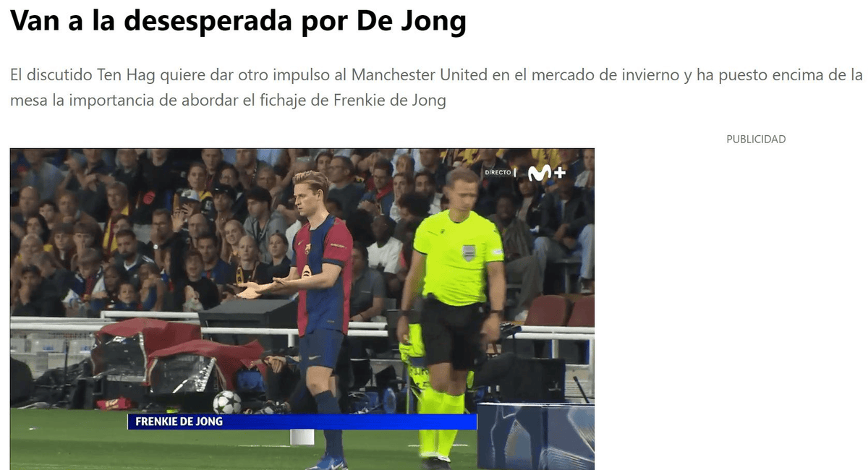Click the PUBLICIDAD advertisement label
868x470 pixels.
click(756, 139)
